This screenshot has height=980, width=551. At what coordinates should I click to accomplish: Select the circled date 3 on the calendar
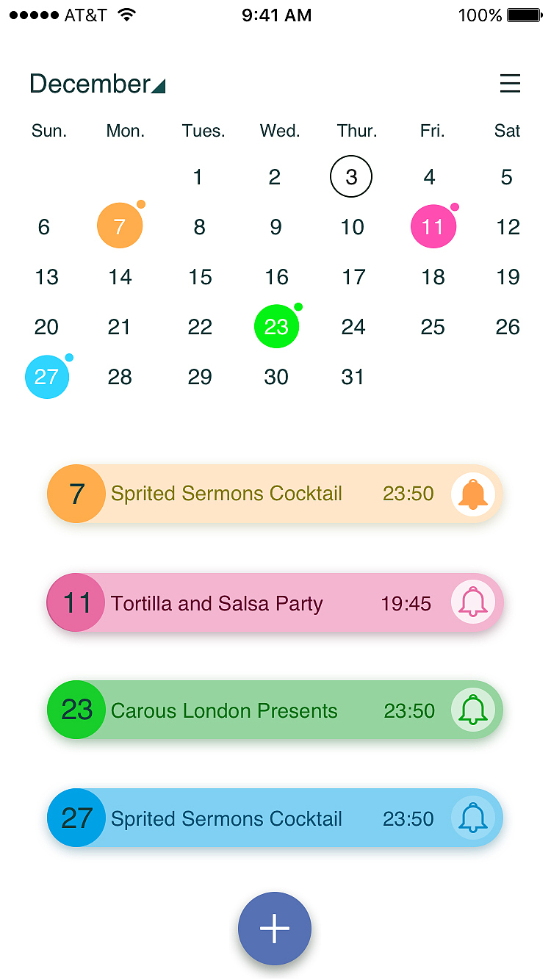point(351,177)
